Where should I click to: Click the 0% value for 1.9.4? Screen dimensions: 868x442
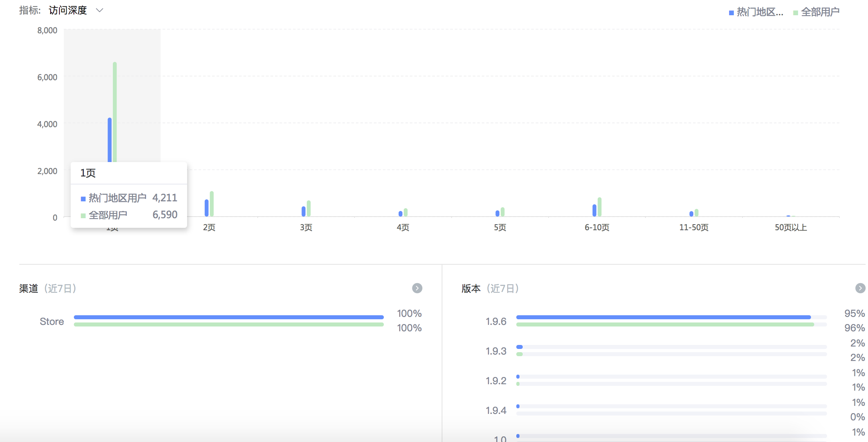tap(858, 417)
